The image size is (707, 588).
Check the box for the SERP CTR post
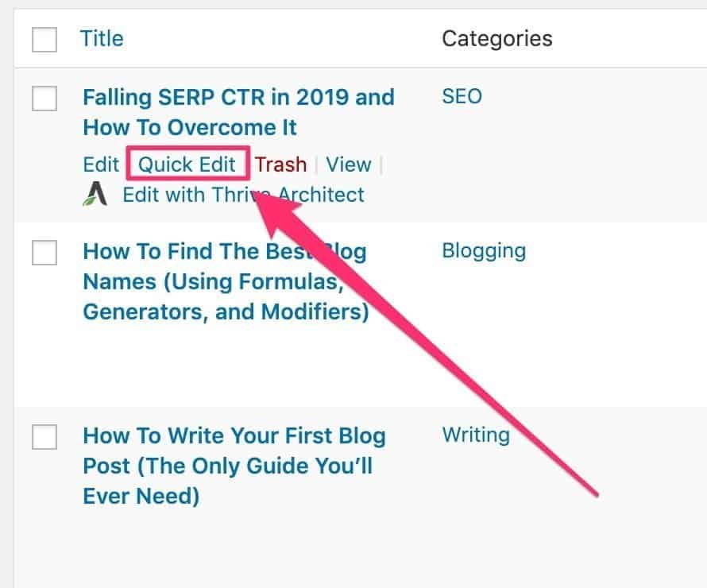point(44,99)
